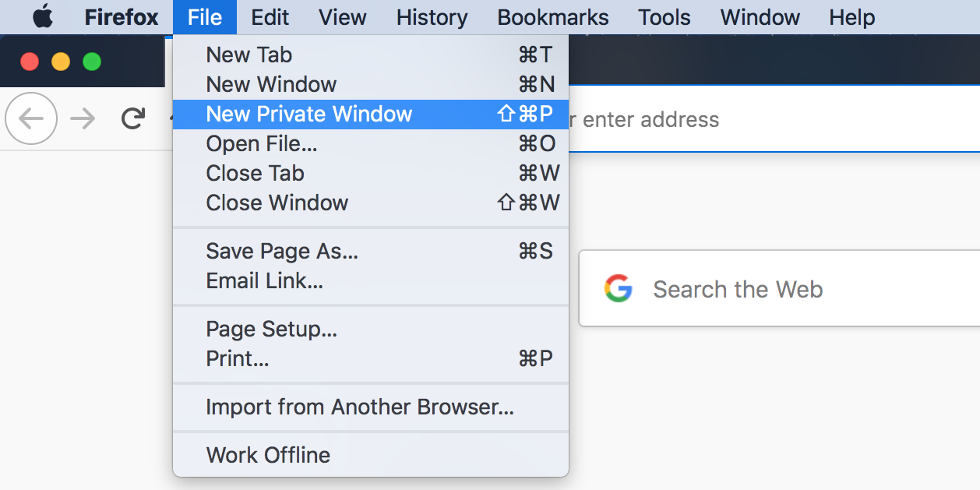980x490 pixels.
Task: Choose New Tab from File menu
Action: tap(371, 55)
